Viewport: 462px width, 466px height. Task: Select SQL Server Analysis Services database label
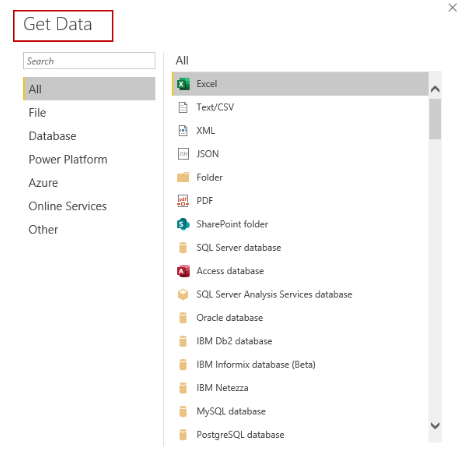coord(274,295)
